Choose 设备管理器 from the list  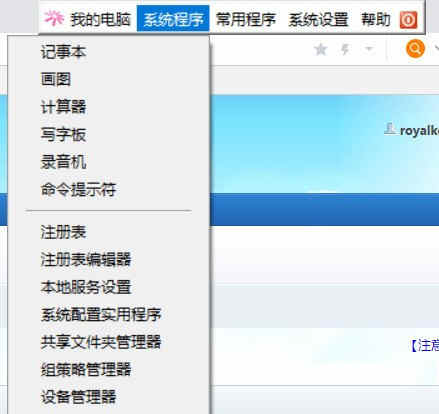click(x=78, y=397)
